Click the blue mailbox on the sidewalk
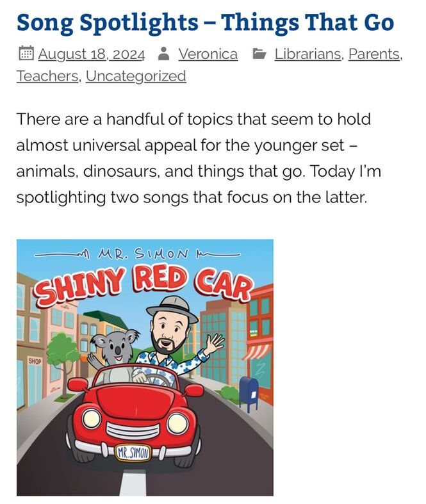 pos(249,393)
